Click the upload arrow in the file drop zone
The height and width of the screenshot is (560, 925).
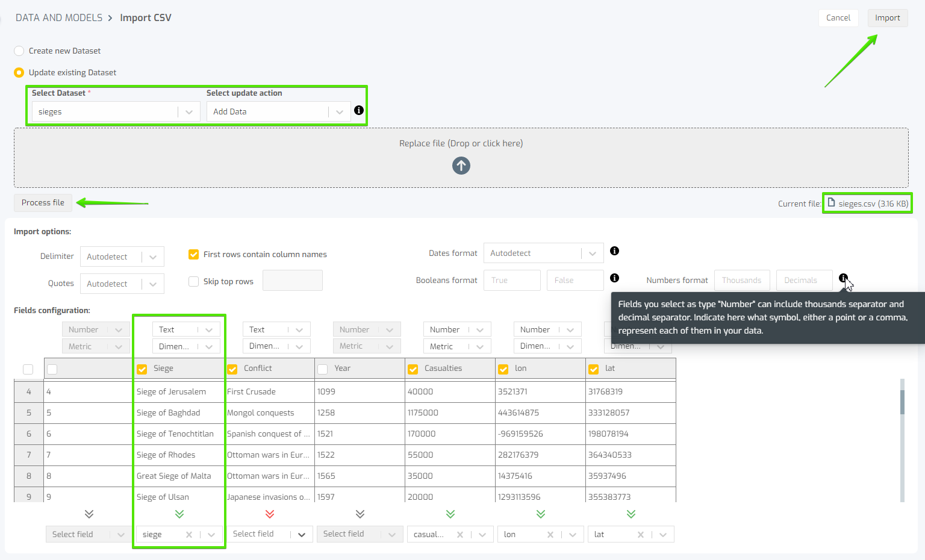pos(461,166)
